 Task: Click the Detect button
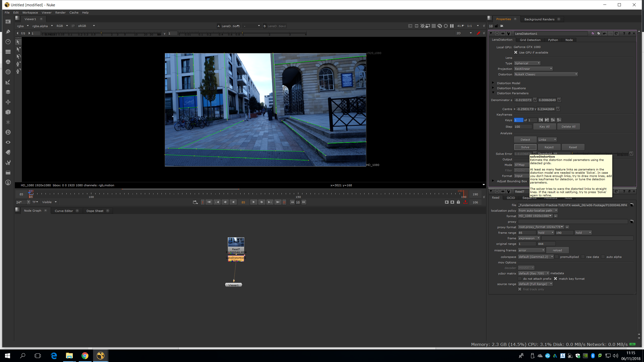[525, 140]
